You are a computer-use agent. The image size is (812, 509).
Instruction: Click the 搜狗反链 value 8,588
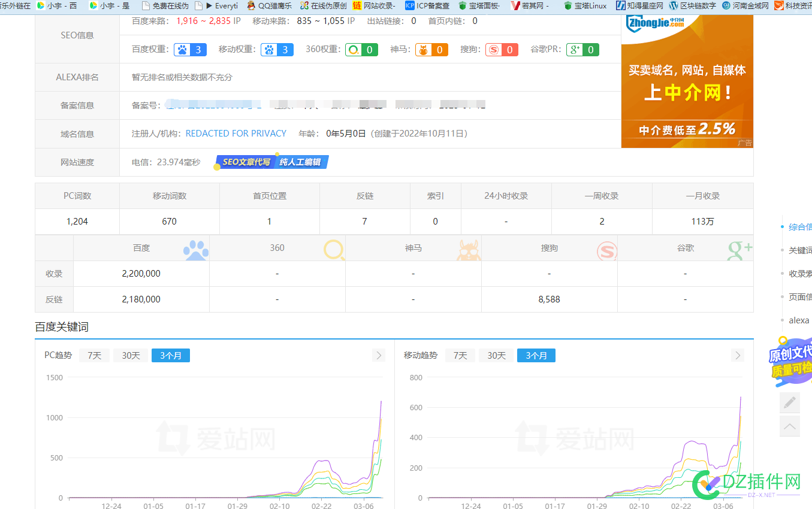550,299
